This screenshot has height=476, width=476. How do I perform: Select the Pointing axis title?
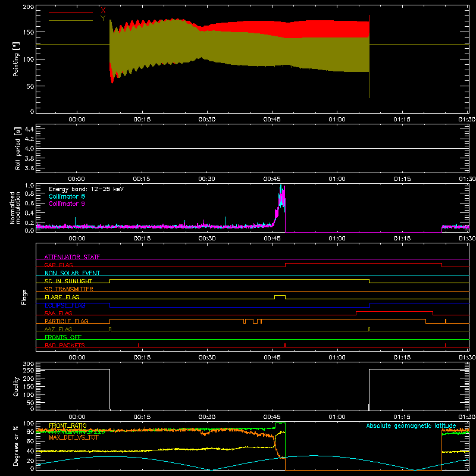point(16,59)
